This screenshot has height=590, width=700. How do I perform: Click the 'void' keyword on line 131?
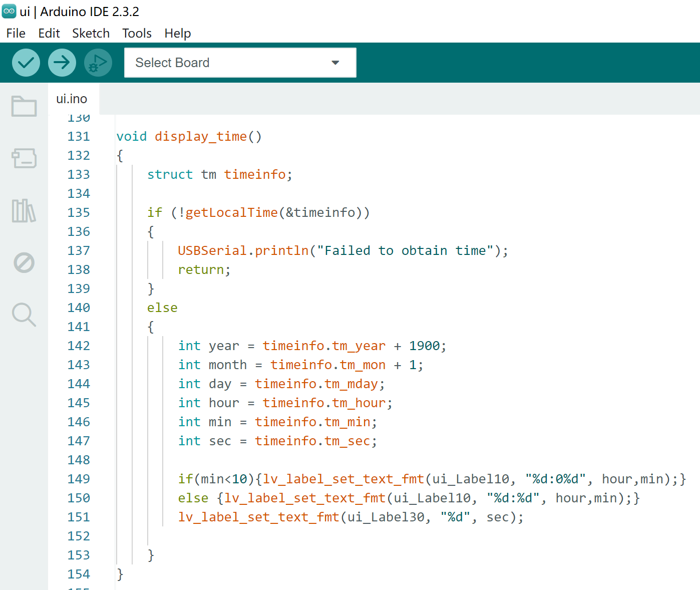pyautogui.click(x=132, y=136)
